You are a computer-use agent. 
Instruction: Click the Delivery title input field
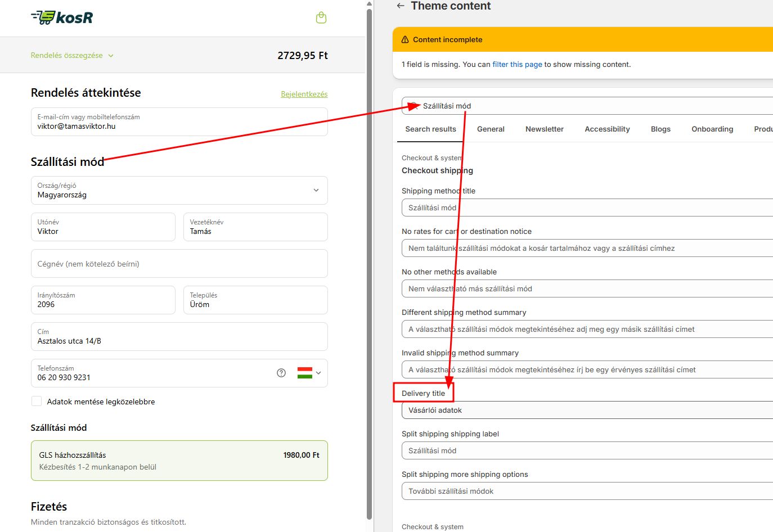(585, 411)
